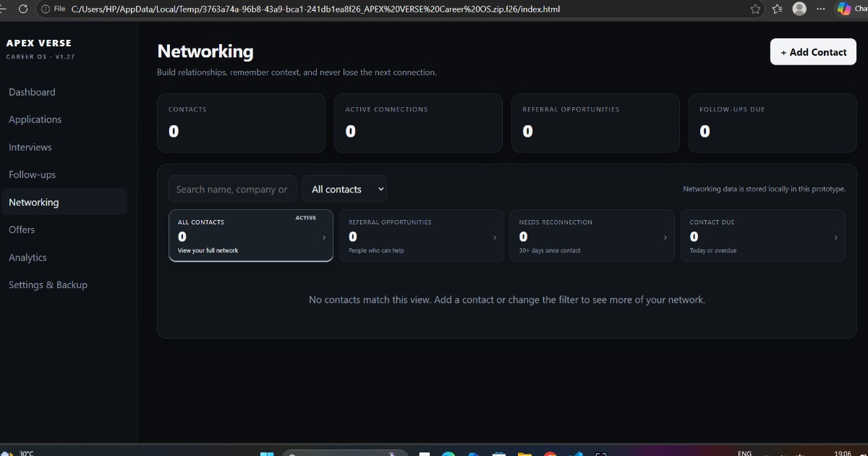The image size is (868, 456).
Task: Click the taskbar clock showing 19:06
Action: pyautogui.click(x=843, y=453)
